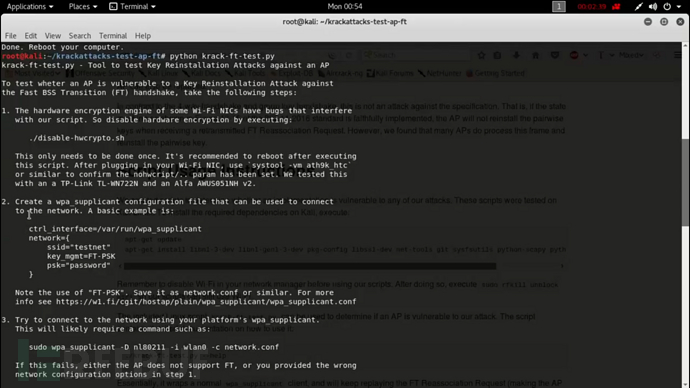
Task: Open Getting Started bookmark in Firefox behind
Action: click(x=495, y=73)
